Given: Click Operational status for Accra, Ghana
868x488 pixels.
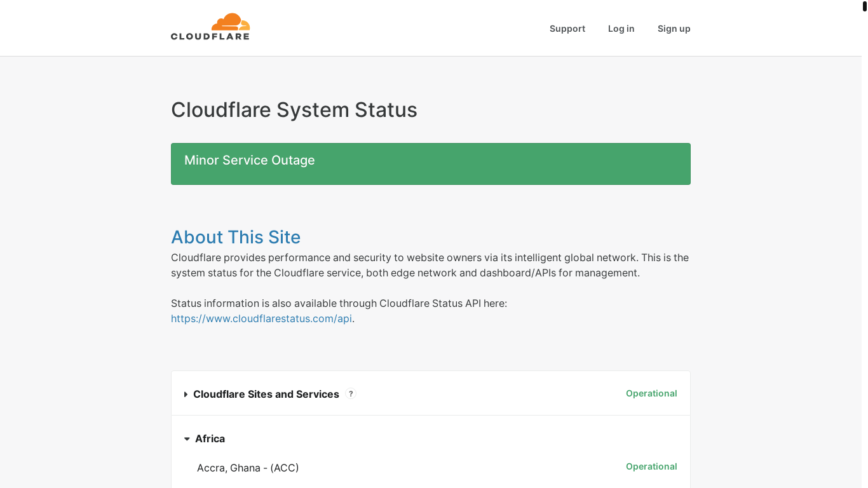Looking at the screenshot, I should coord(651,466).
